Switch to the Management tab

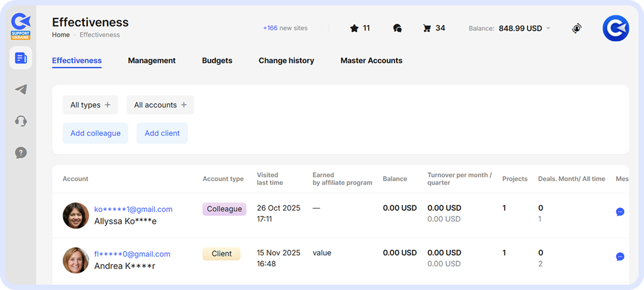[x=151, y=61]
